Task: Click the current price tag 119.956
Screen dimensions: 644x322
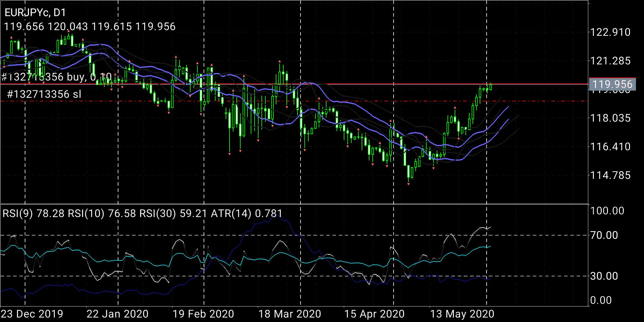Action: point(612,84)
